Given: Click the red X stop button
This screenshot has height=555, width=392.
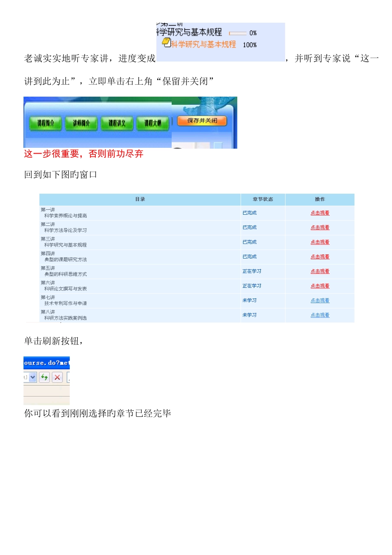Looking at the screenshot, I should [57, 377].
